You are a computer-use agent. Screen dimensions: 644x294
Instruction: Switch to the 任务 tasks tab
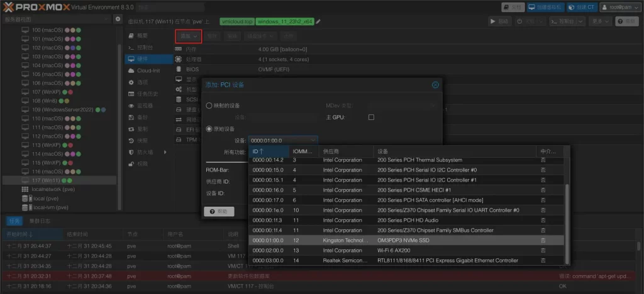[x=14, y=221]
